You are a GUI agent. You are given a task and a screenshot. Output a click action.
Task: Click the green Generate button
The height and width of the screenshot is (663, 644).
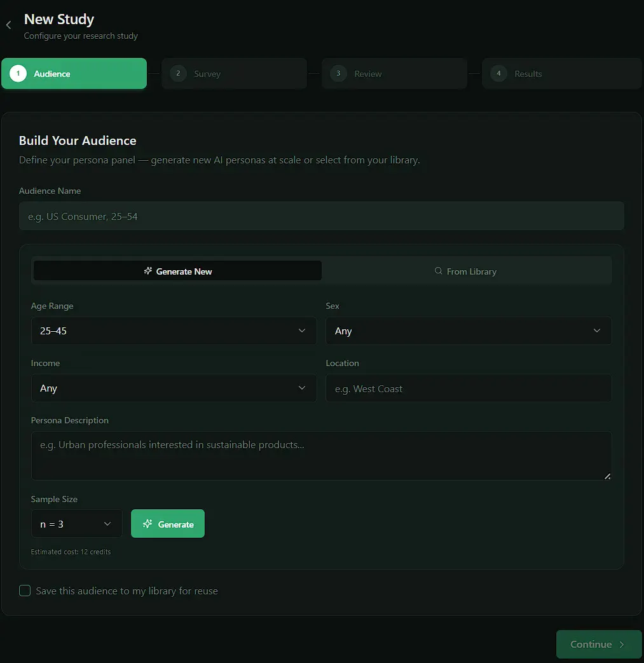point(168,524)
